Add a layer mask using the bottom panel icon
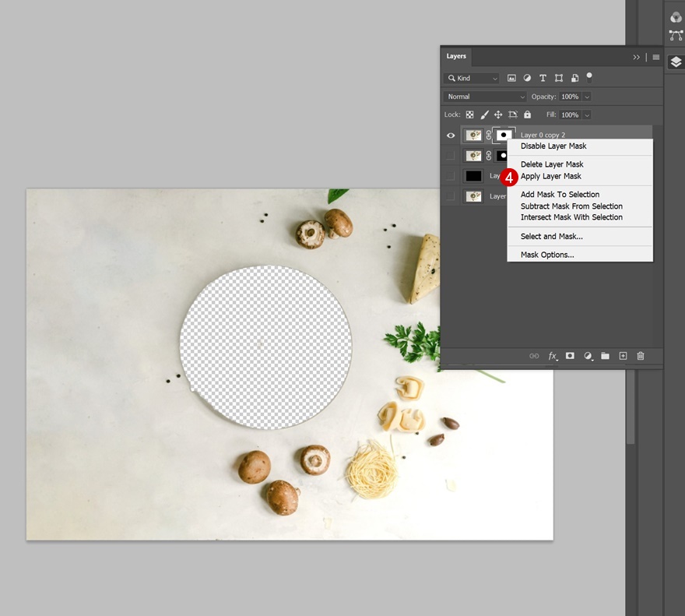685x616 pixels. 570,356
